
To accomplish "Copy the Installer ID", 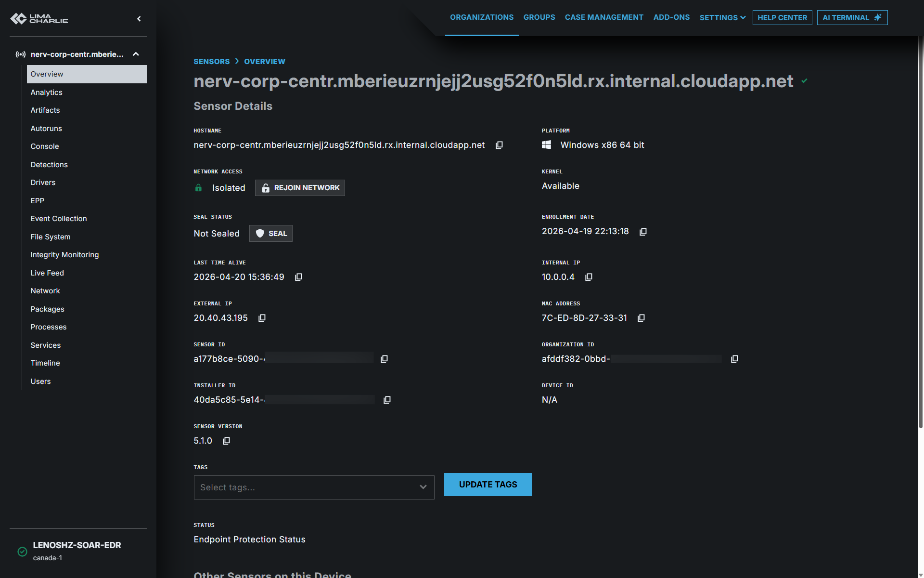I will [x=387, y=400].
